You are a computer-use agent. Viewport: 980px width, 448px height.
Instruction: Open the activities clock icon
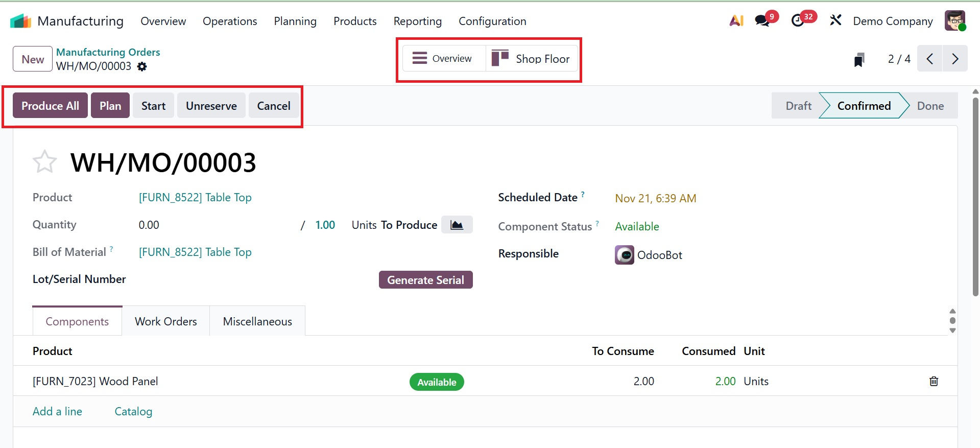(798, 21)
